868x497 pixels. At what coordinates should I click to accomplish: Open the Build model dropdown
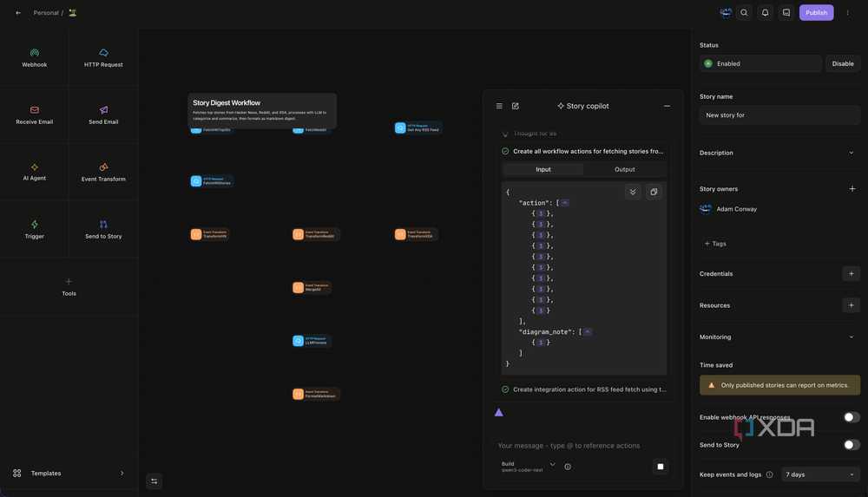[x=528, y=467]
